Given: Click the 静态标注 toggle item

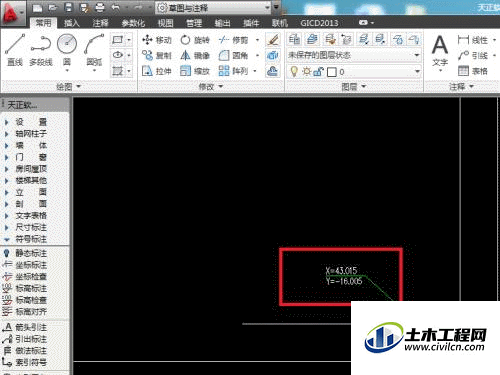Looking at the screenshot, I should [x=25, y=253].
